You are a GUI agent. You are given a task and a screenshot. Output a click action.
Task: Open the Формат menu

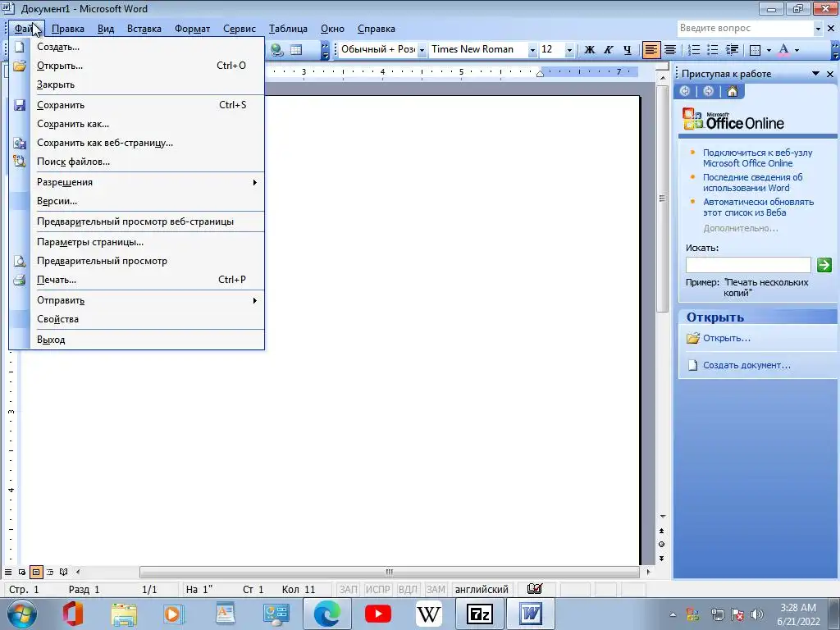click(x=192, y=29)
